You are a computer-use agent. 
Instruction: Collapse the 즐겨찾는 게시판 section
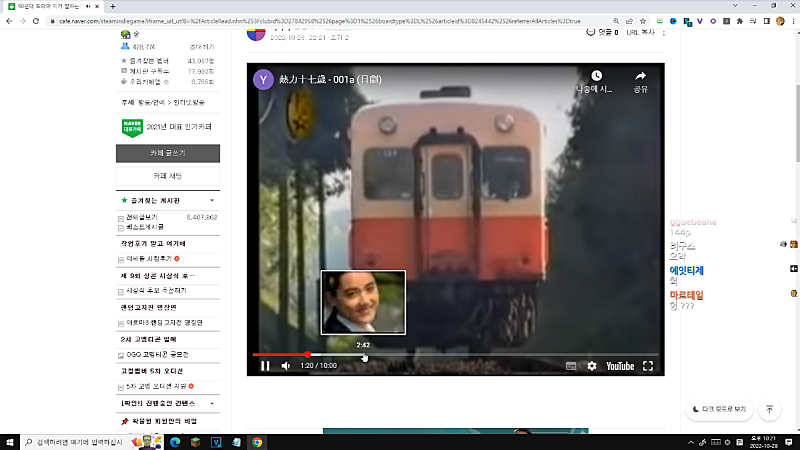pos(212,201)
